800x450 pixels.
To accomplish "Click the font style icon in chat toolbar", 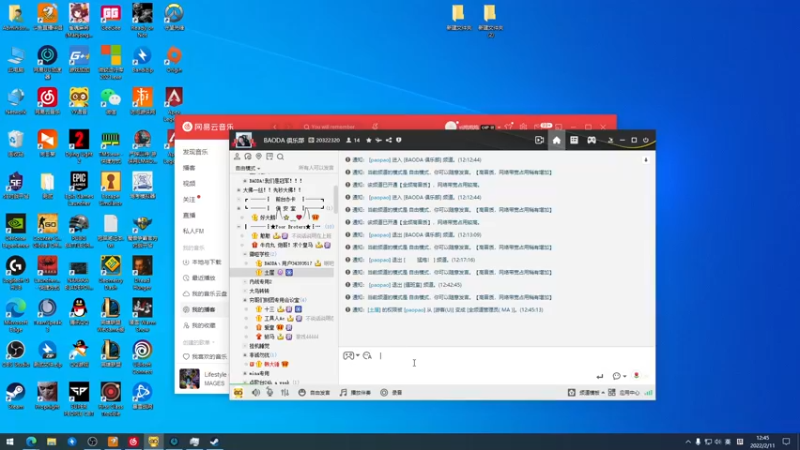I will [x=367, y=356].
